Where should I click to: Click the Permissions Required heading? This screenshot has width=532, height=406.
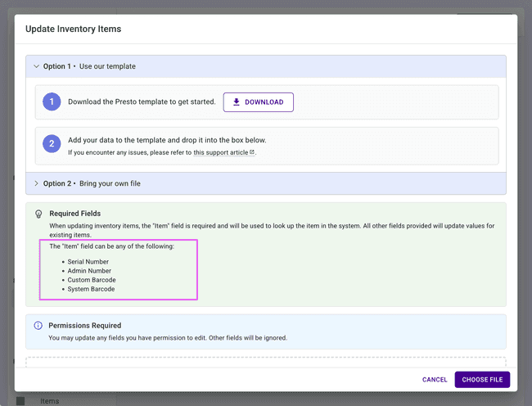[x=85, y=326]
